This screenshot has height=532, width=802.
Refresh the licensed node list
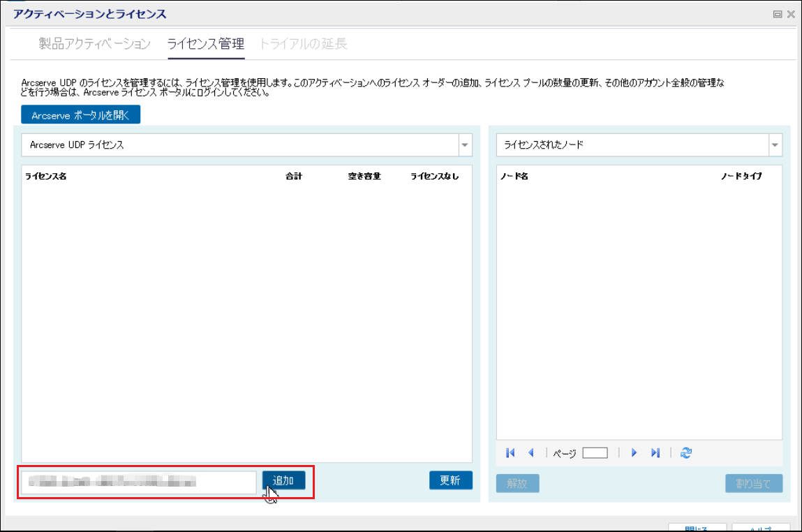[685, 453]
